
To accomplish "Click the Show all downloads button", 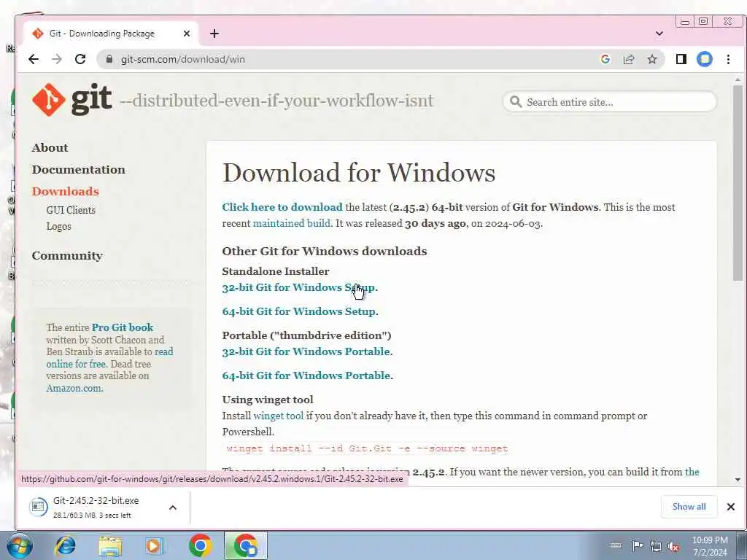I will (x=689, y=507).
